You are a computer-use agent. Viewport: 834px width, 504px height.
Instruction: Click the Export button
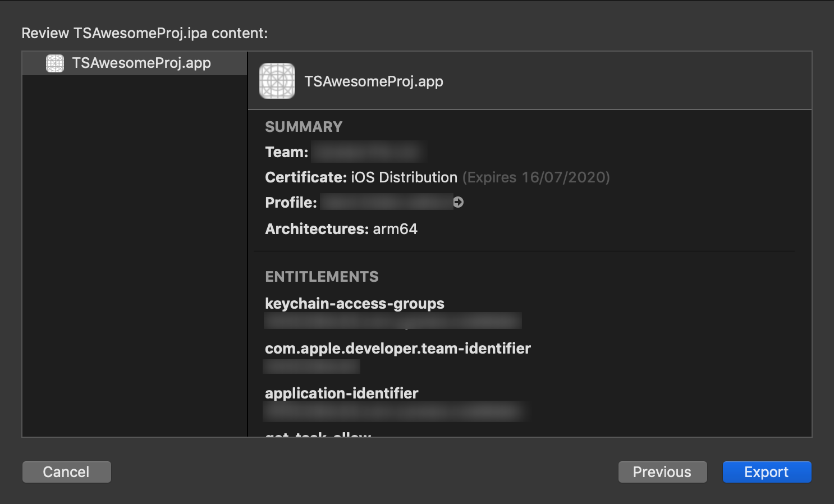767,471
